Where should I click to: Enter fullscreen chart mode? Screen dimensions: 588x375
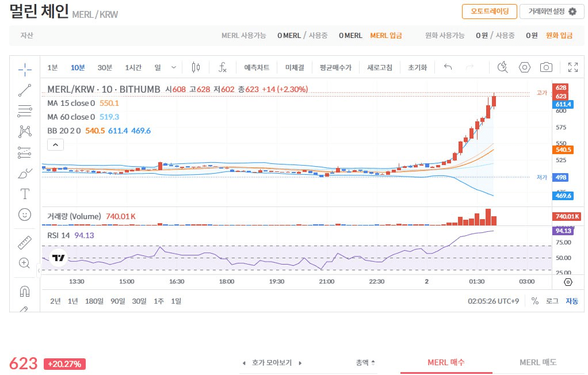pos(572,67)
